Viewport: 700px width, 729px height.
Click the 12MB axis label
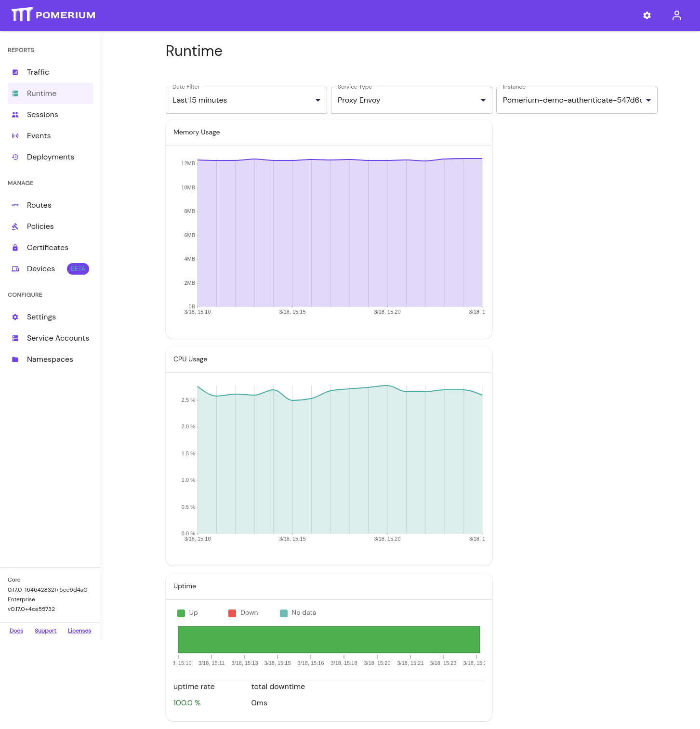click(x=188, y=163)
